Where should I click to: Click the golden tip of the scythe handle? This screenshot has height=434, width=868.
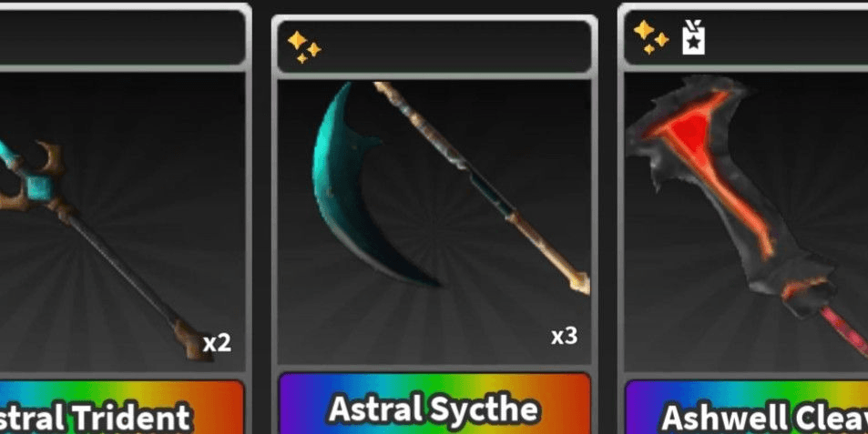(581, 280)
